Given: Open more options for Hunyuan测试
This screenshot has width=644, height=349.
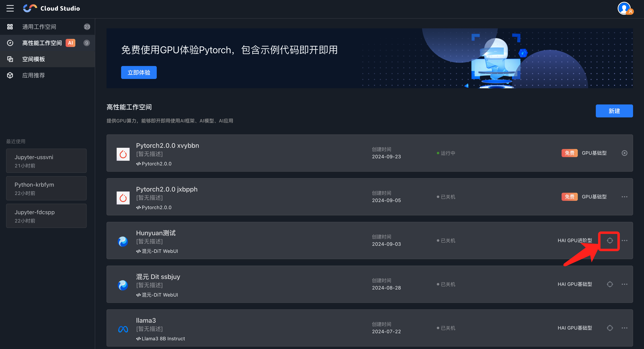Looking at the screenshot, I should [x=624, y=240].
